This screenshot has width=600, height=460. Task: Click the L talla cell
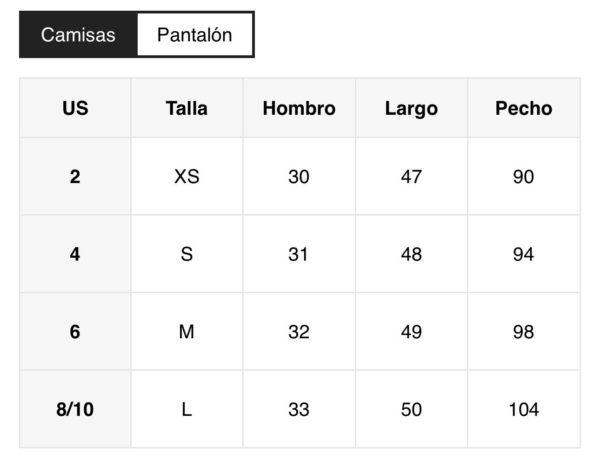187,409
